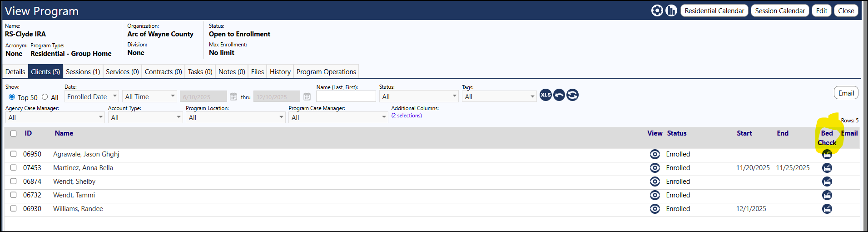Switch to the Contracts (0) tab
868x232 pixels.
[164, 72]
